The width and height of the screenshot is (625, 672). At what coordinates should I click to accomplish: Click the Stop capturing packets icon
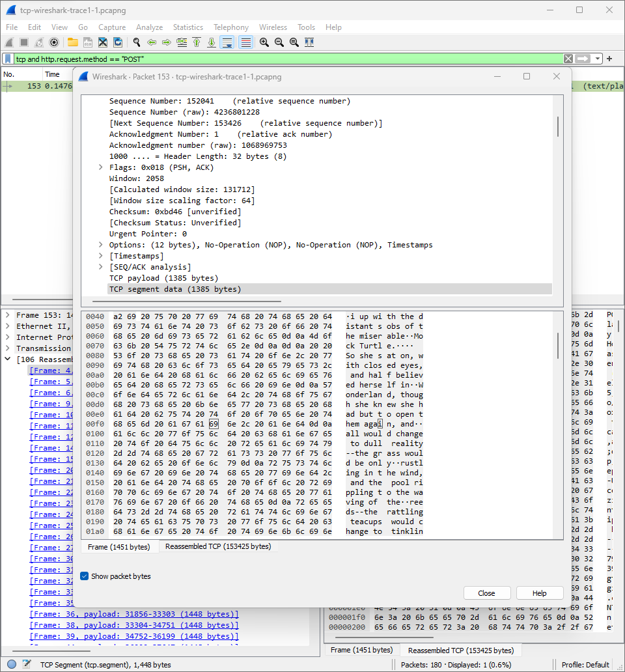[24, 42]
